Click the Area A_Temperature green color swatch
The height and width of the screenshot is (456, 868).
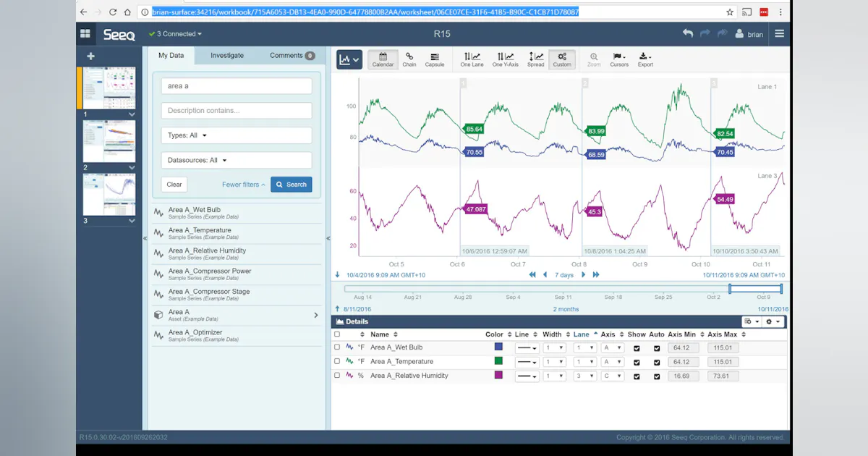(x=498, y=361)
